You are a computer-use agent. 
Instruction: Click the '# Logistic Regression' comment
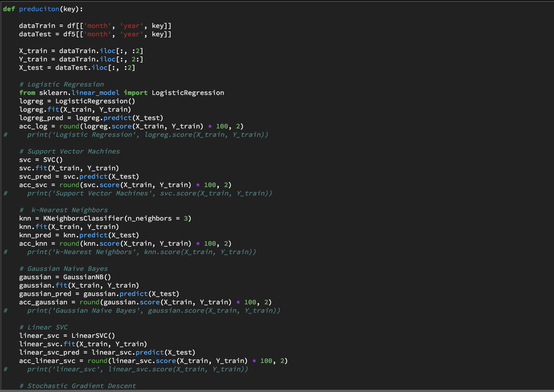point(61,84)
